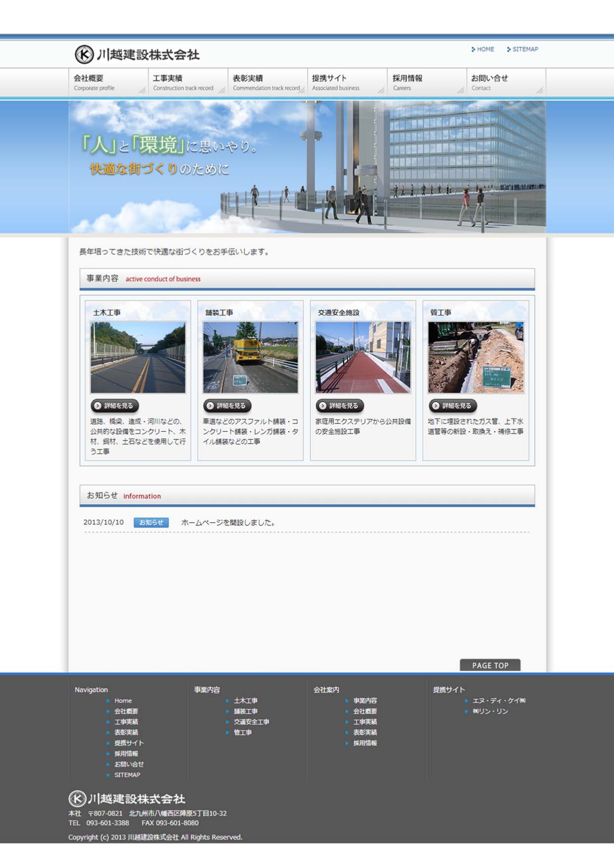The height and width of the screenshot is (868, 614).
Task: Open the 会社概要 Corporate profile menu
Action: tap(108, 82)
